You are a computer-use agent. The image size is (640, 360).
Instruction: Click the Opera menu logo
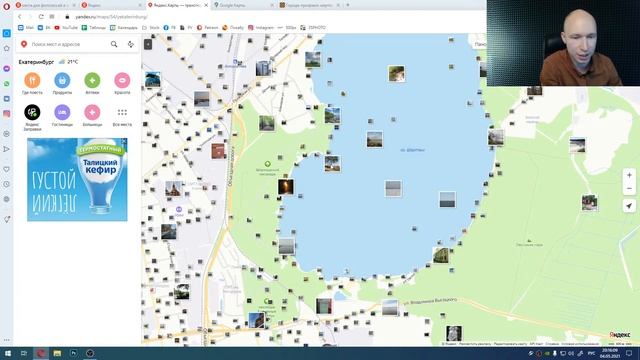click(x=7, y=6)
